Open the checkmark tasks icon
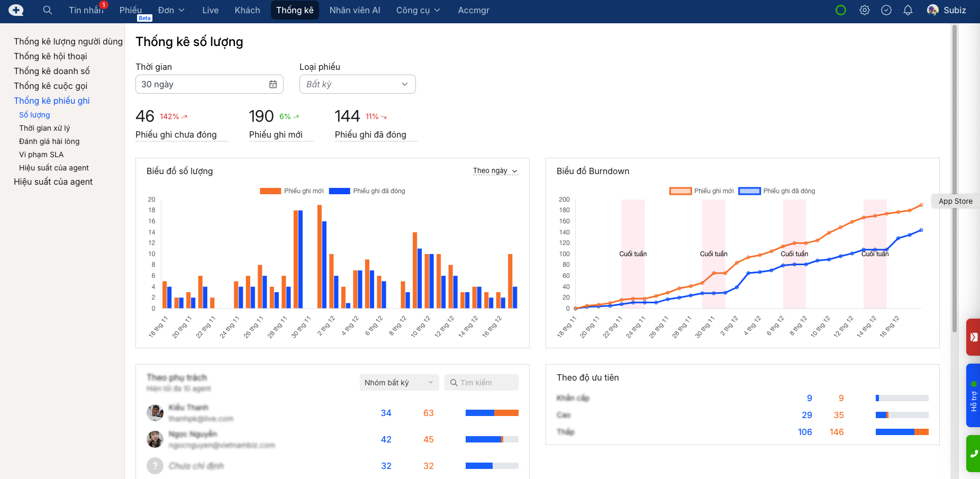The height and width of the screenshot is (479, 980). tap(886, 10)
